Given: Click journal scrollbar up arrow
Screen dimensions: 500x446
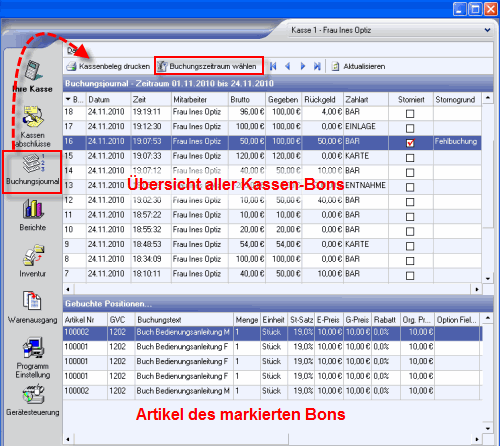Looking at the screenshot, I should pyautogui.click(x=488, y=98).
